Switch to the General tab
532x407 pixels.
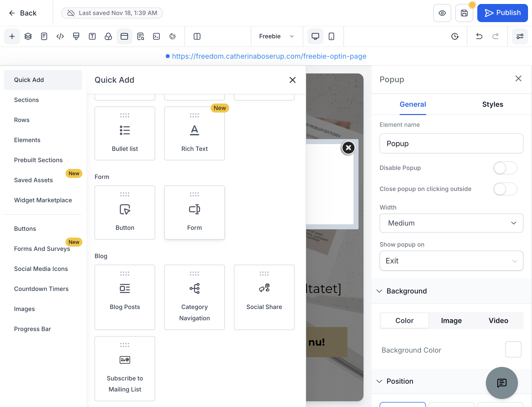413,104
